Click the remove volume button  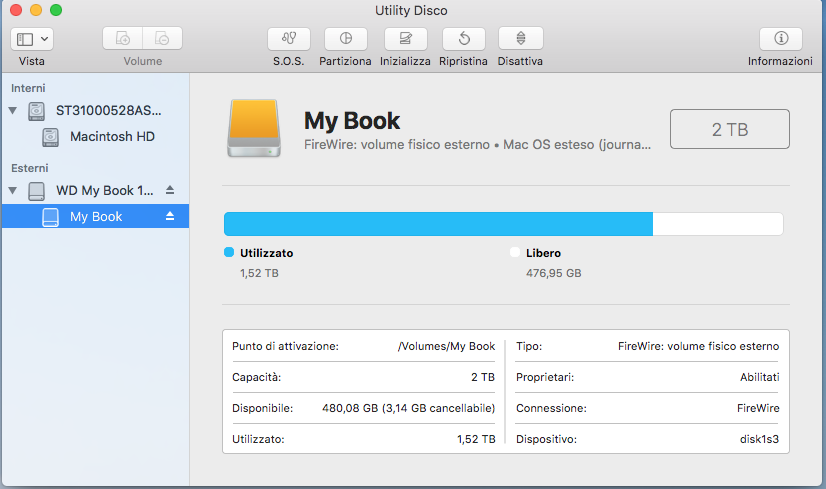162,38
